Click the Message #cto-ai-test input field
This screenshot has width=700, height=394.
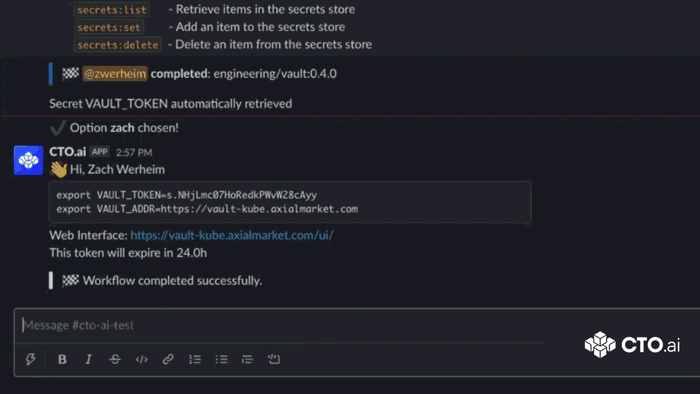click(x=281, y=325)
